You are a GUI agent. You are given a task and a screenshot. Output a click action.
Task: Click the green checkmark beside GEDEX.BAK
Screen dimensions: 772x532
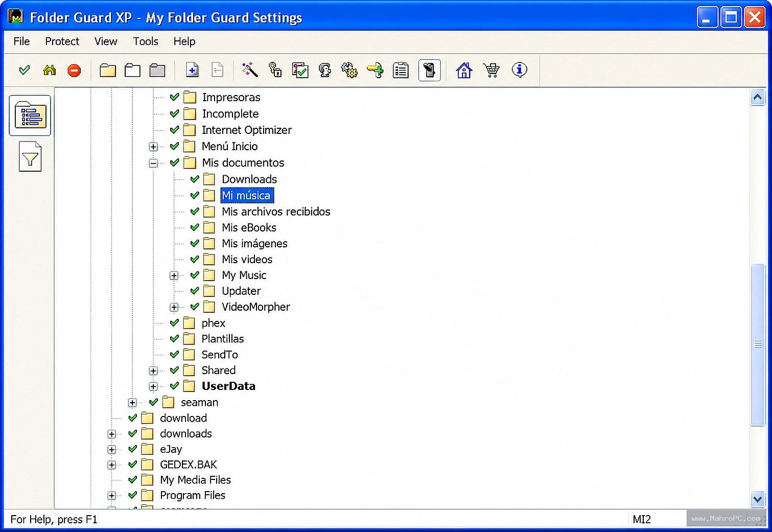132,465
